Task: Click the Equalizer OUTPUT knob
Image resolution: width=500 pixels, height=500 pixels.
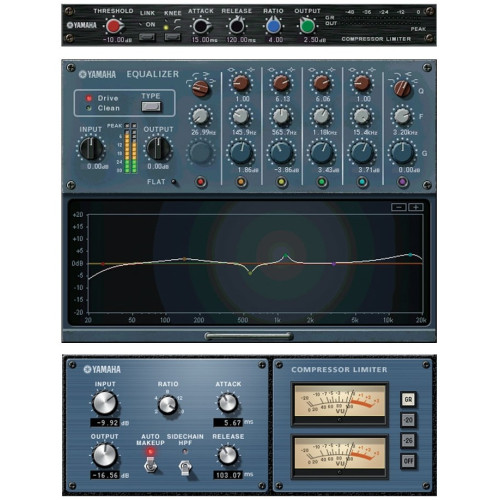Action: point(159,149)
